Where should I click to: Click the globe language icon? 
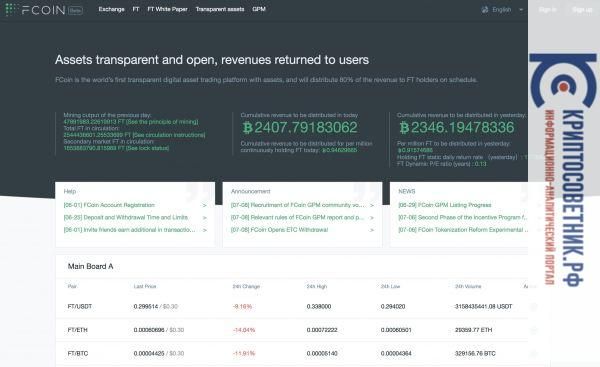[x=485, y=10]
